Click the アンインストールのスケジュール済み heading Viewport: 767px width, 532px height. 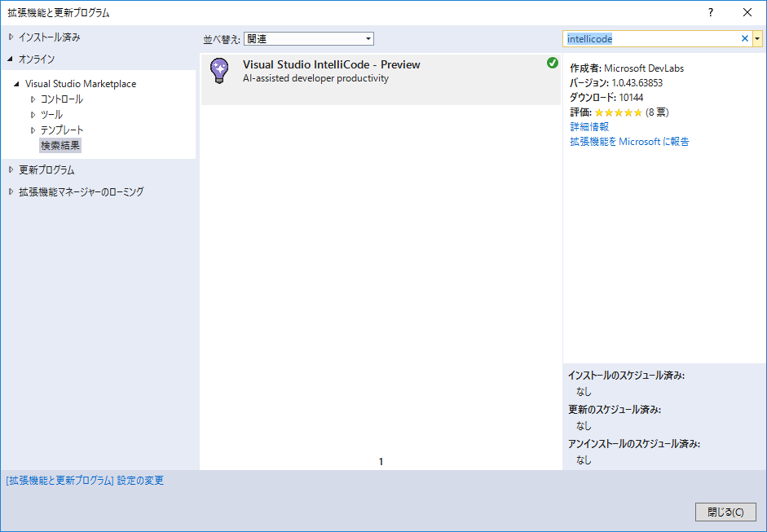(x=634, y=444)
